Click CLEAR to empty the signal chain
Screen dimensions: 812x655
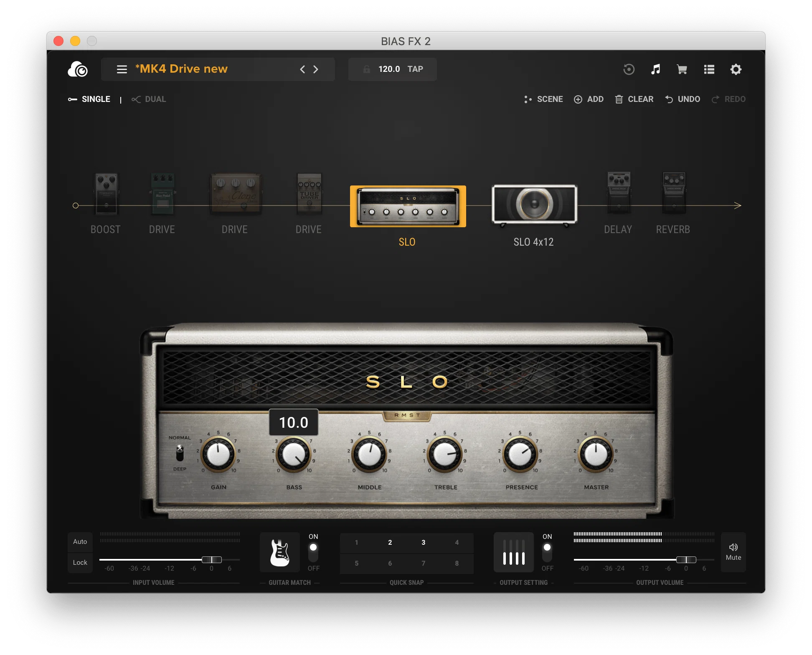coord(634,99)
